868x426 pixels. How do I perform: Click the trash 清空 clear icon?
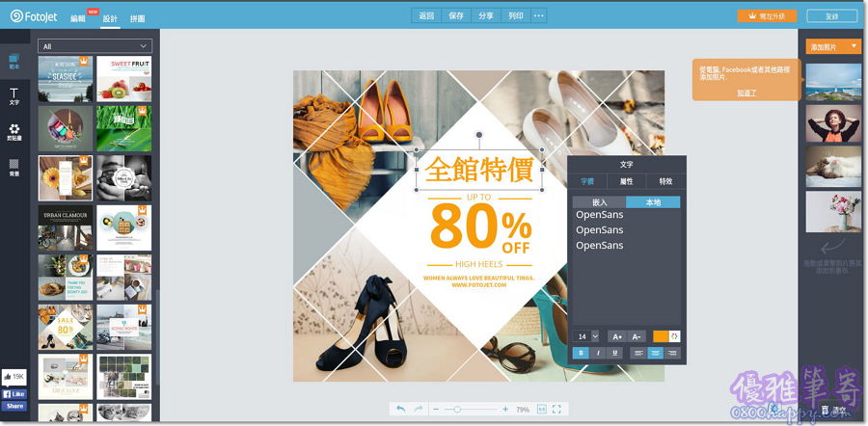pyautogui.click(x=825, y=410)
